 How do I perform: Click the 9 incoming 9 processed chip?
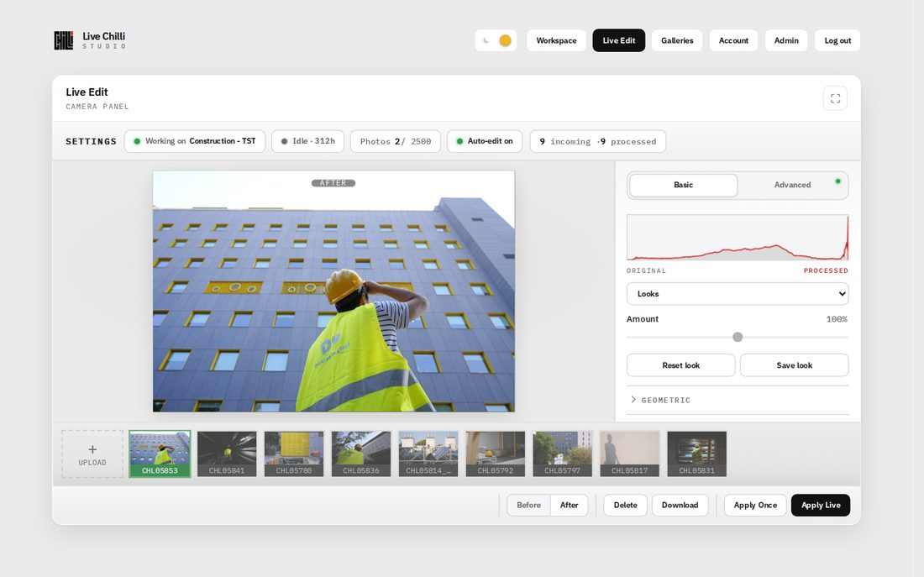597,141
